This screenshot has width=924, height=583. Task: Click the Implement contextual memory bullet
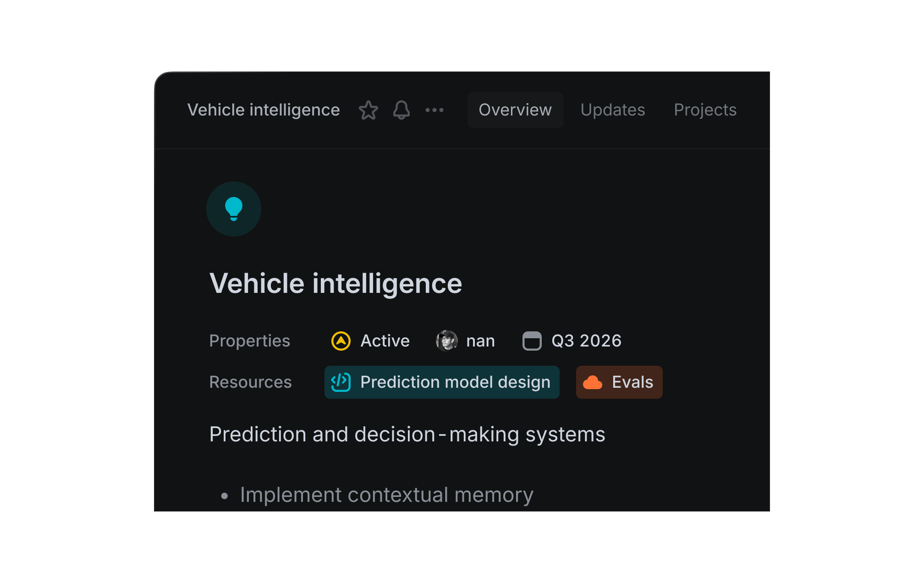pos(386,495)
